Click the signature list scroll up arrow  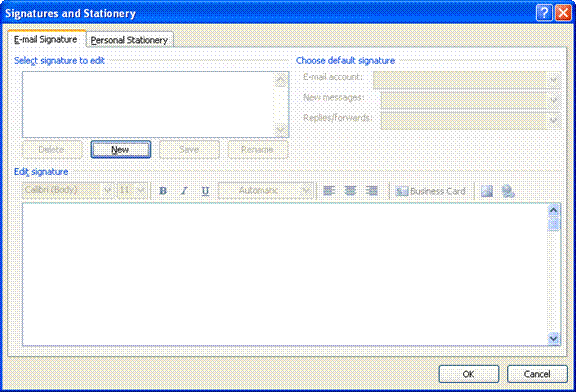click(x=281, y=79)
